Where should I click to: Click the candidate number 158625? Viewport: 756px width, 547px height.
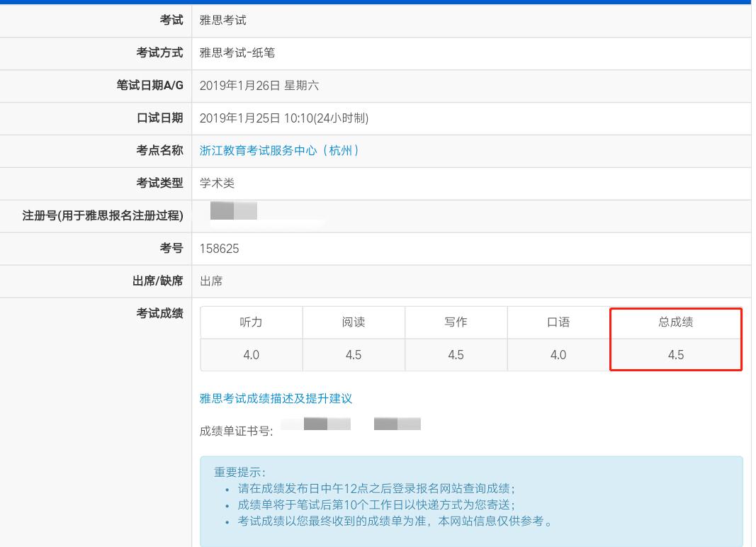(219, 249)
